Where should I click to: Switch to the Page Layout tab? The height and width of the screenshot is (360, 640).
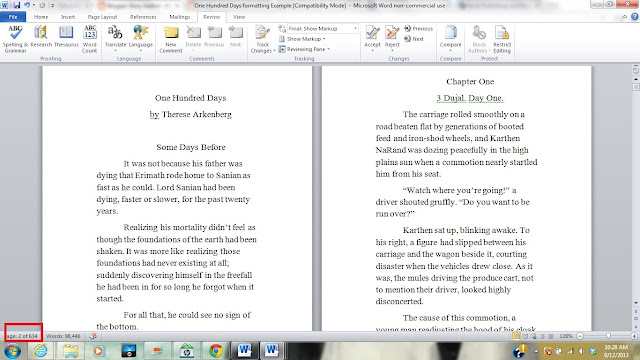[x=102, y=17]
